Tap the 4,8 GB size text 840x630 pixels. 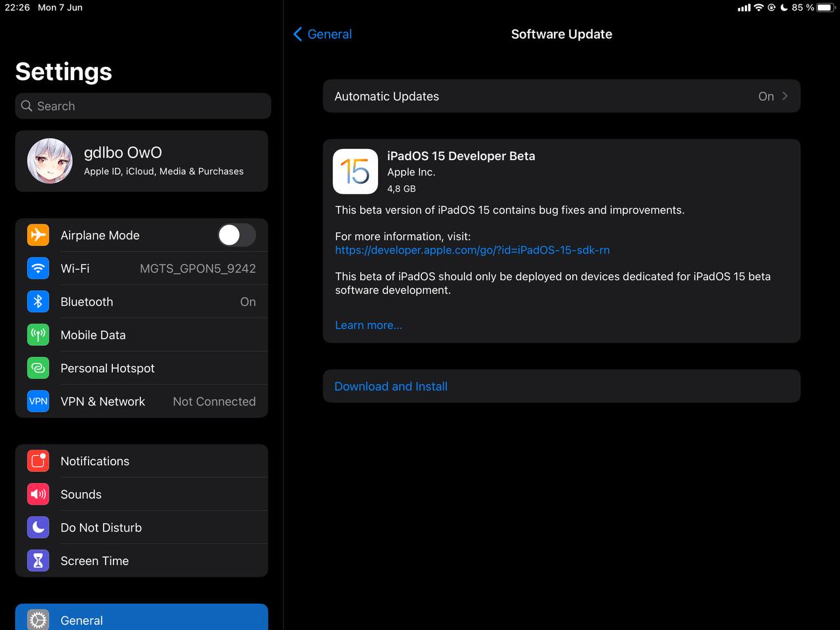402,188
